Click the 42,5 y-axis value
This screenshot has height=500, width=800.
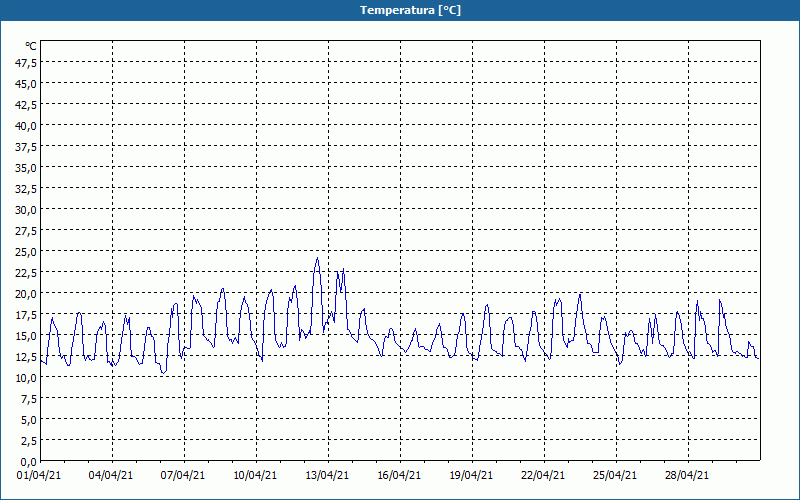point(26,104)
